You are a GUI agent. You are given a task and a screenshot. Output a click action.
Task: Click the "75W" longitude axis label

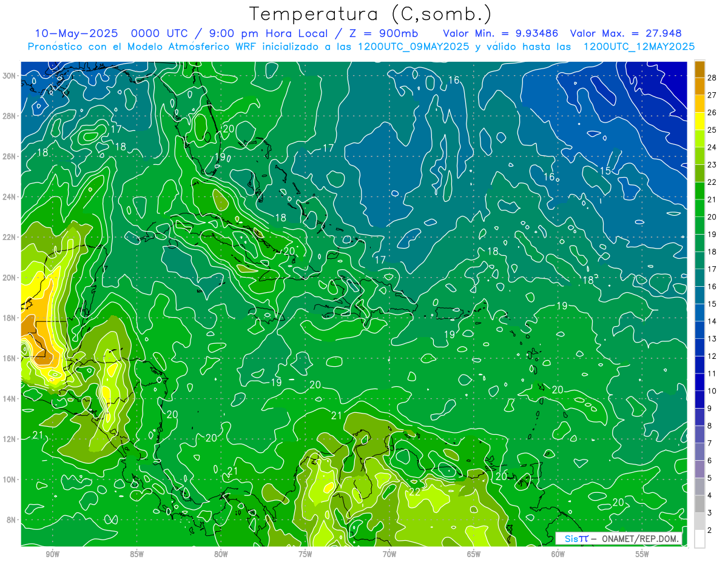coord(305,554)
